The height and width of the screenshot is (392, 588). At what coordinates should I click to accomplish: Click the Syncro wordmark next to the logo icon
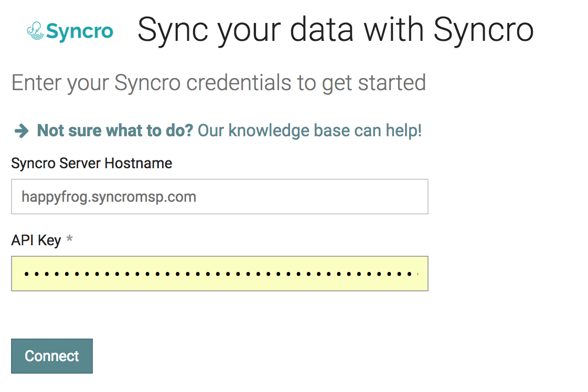(79, 31)
